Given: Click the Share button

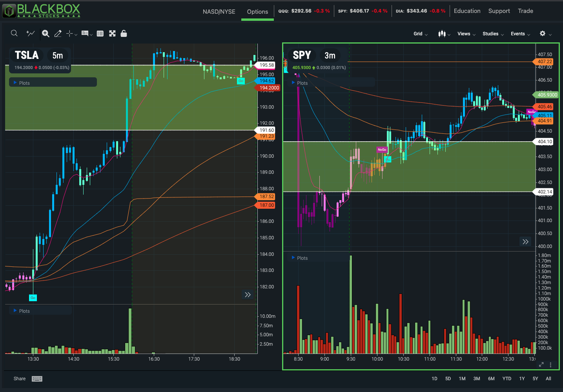Looking at the screenshot, I should coord(20,379).
